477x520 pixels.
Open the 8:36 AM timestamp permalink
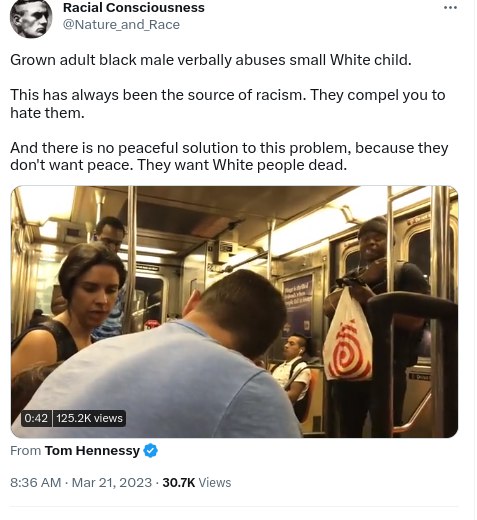[36, 482]
